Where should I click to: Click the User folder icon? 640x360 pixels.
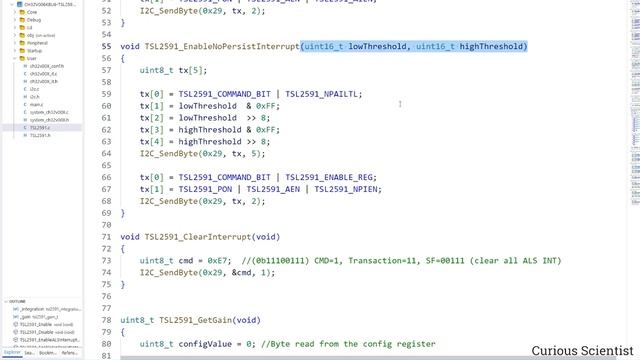click(22, 58)
